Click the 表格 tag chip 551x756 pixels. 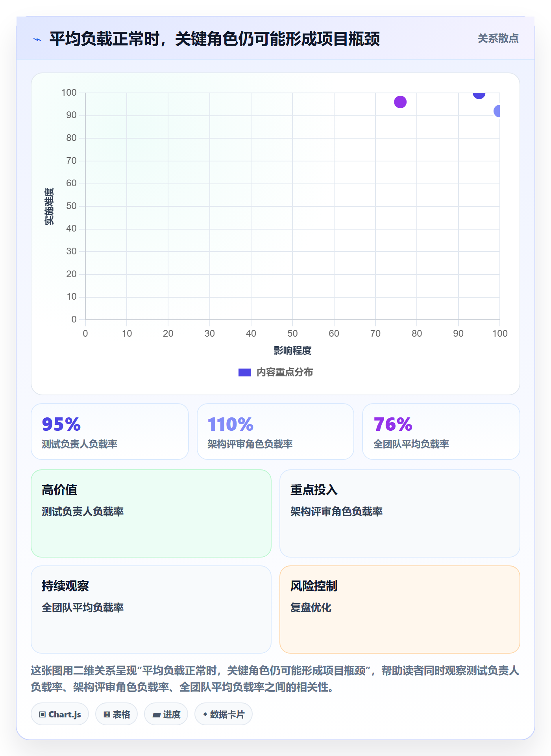(116, 714)
